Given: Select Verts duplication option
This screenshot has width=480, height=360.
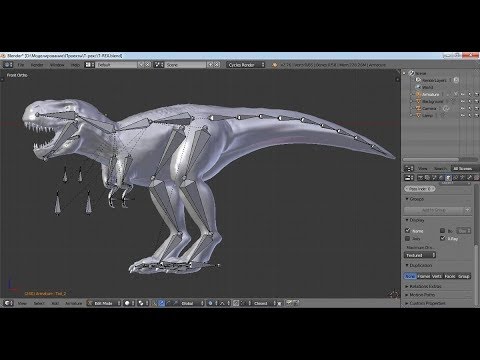Looking at the screenshot, I should pos(437,276).
